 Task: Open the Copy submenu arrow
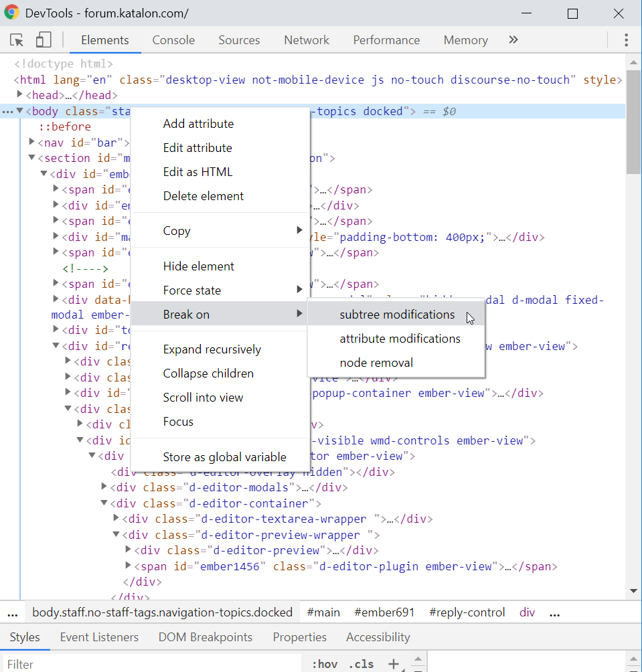coord(299,230)
